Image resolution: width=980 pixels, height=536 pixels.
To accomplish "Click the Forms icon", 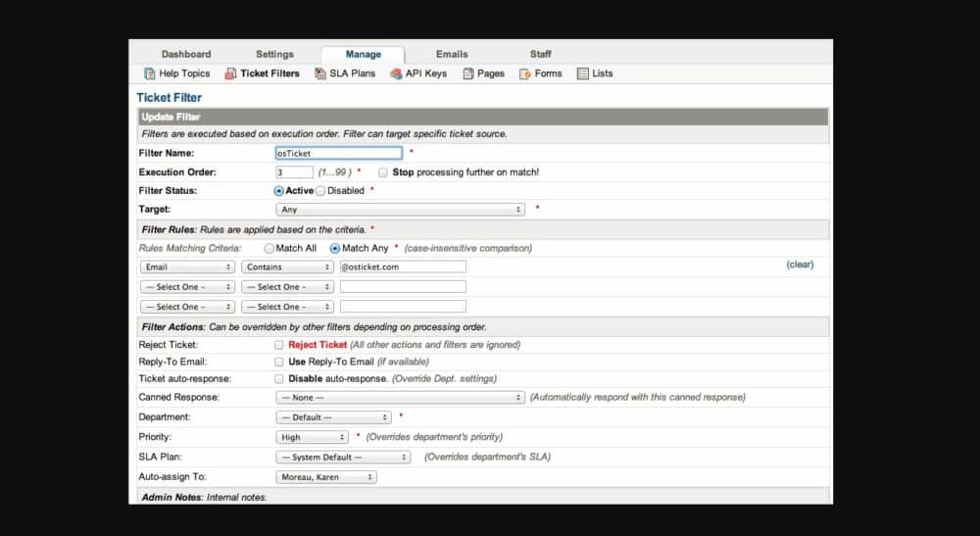I will [525, 73].
